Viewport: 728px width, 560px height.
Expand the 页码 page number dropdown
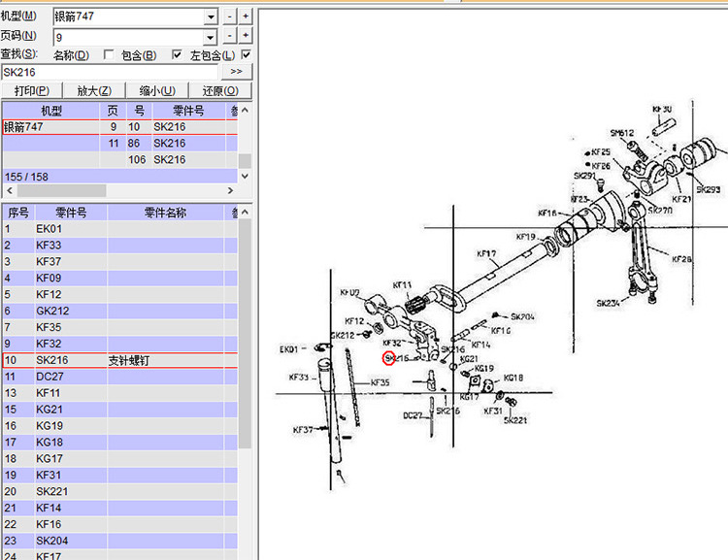tap(211, 36)
